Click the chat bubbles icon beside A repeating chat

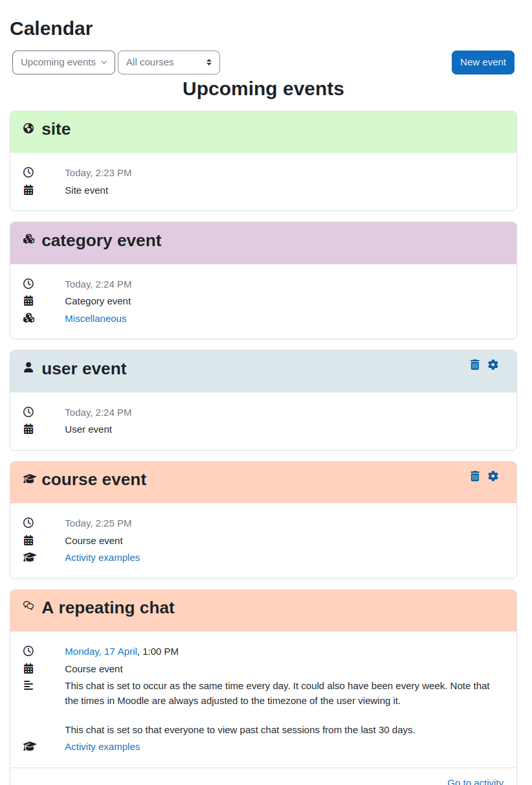point(28,606)
